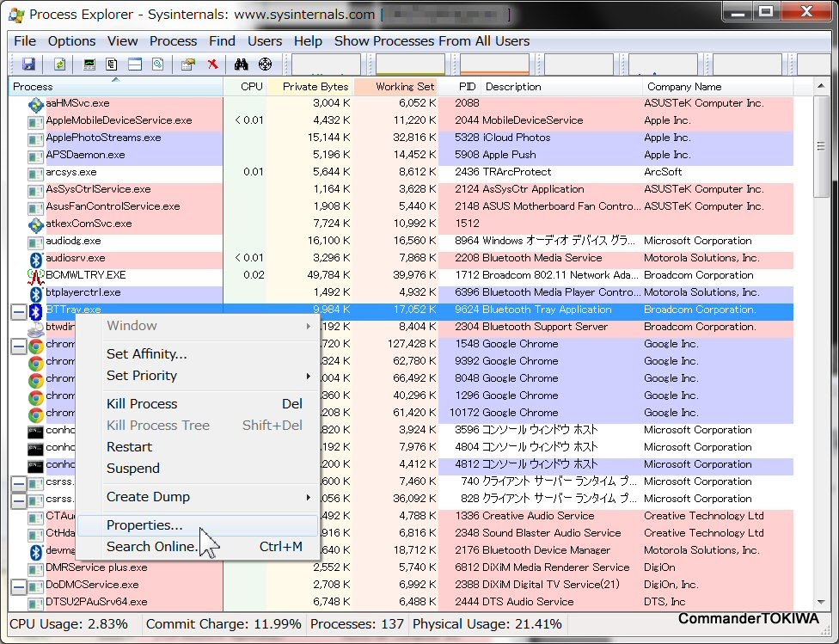Click the Chrome icon for PID 10172
The image size is (839, 644).
coord(36,414)
